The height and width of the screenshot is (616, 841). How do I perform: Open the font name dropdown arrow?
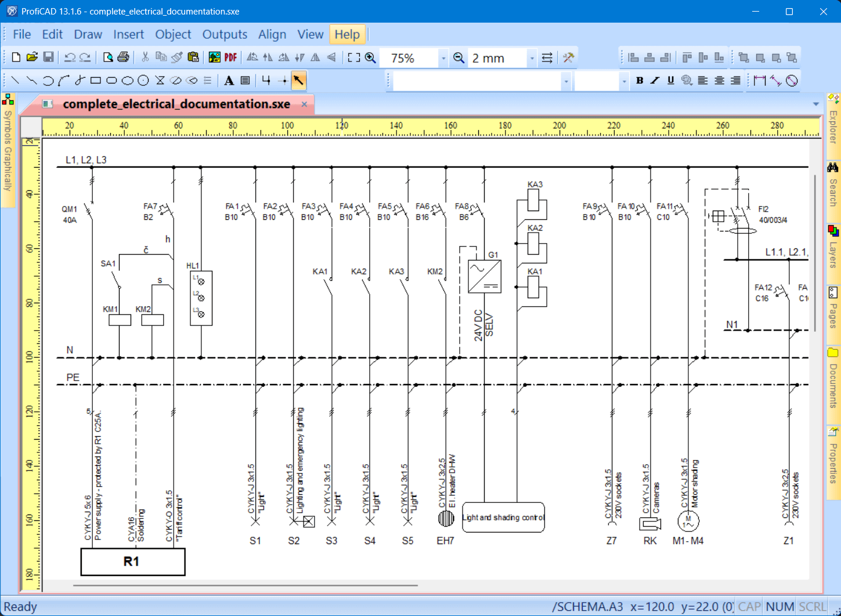566,81
